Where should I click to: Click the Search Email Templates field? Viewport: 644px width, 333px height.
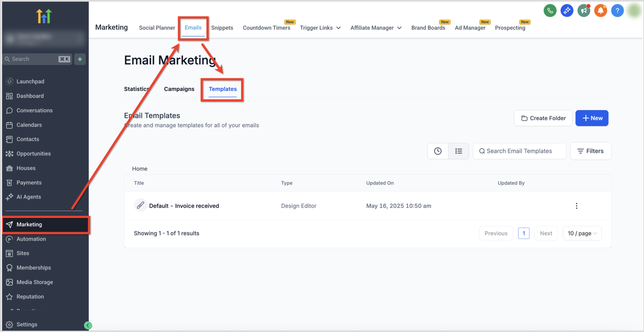tap(519, 151)
